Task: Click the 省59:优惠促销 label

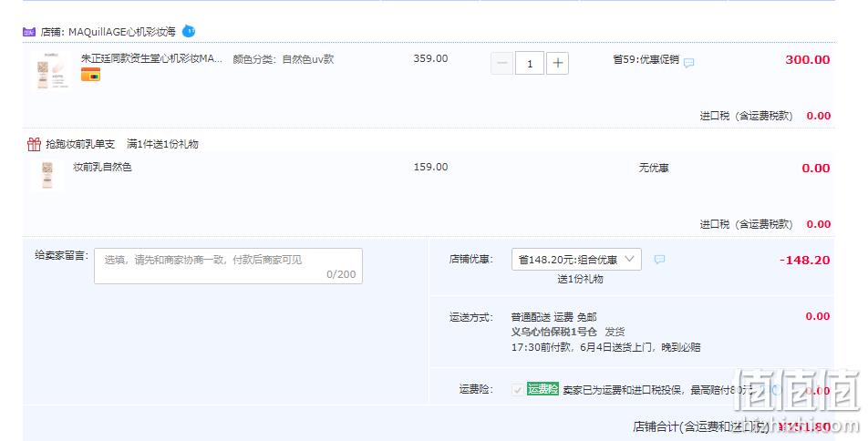Action: pyautogui.click(x=646, y=59)
